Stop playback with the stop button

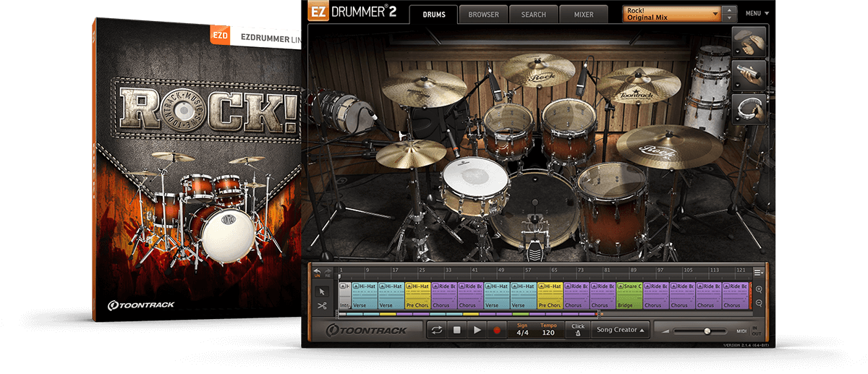coord(456,330)
